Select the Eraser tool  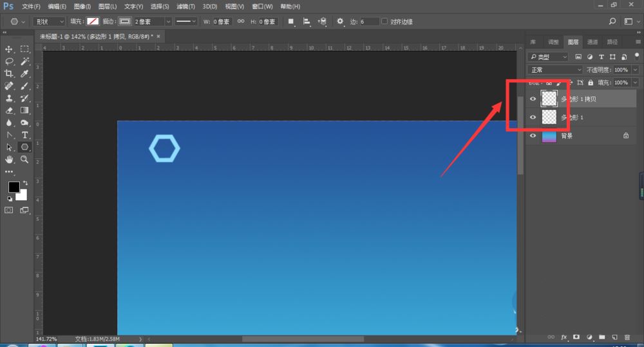pyautogui.click(x=8, y=111)
